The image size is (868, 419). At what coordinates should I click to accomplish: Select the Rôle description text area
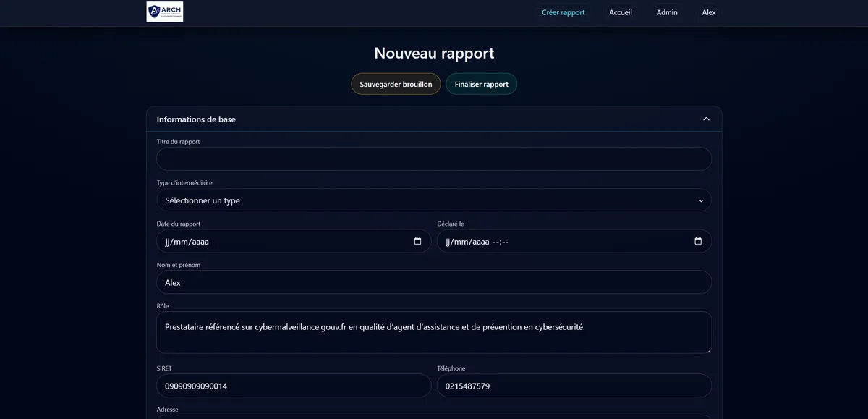434,331
